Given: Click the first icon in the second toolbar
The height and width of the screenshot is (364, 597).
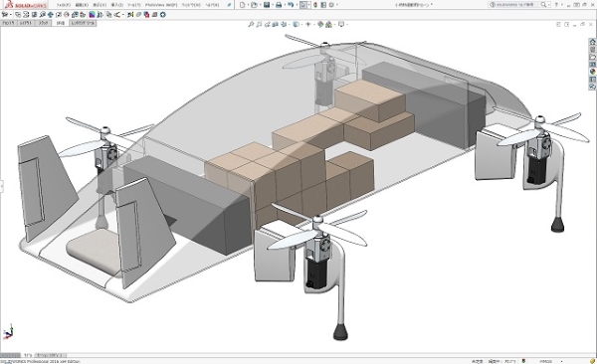Looking at the screenshot, I should (5, 15).
